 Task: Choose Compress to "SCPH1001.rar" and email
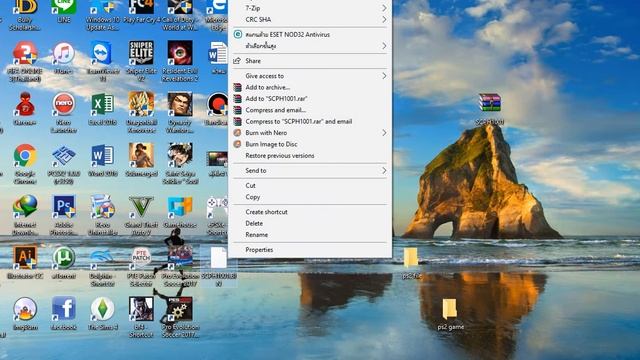click(x=310, y=122)
